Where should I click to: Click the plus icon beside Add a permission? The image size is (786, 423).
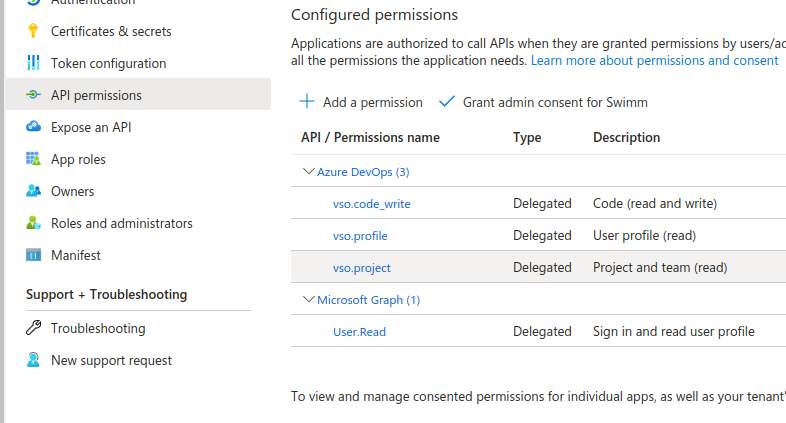[307, 102]
